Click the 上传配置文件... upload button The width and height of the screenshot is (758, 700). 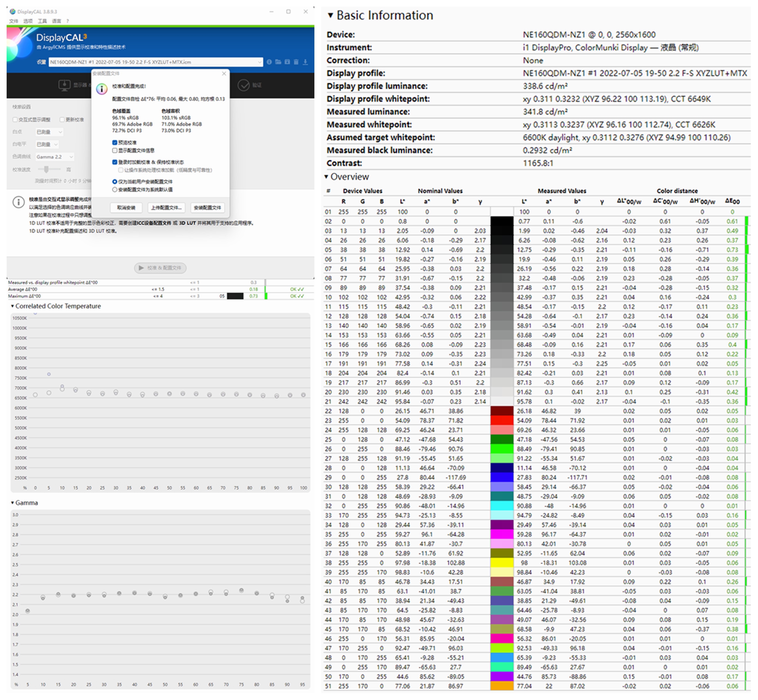click(x=166, y=208)
